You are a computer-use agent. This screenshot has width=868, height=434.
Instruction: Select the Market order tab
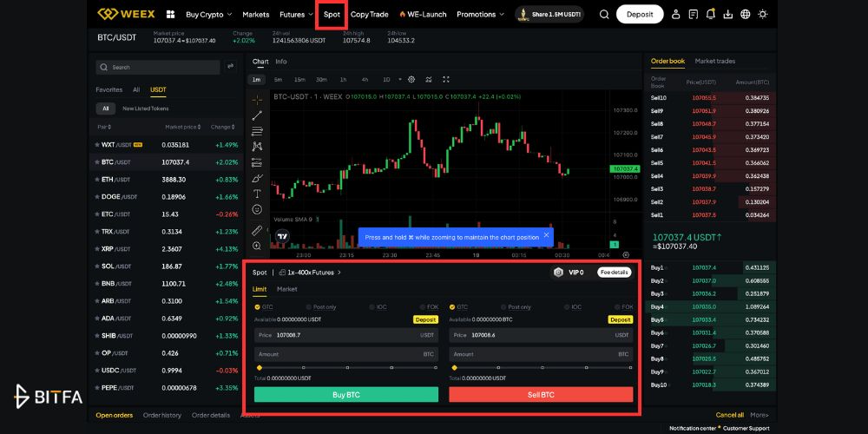coord(286,289)
